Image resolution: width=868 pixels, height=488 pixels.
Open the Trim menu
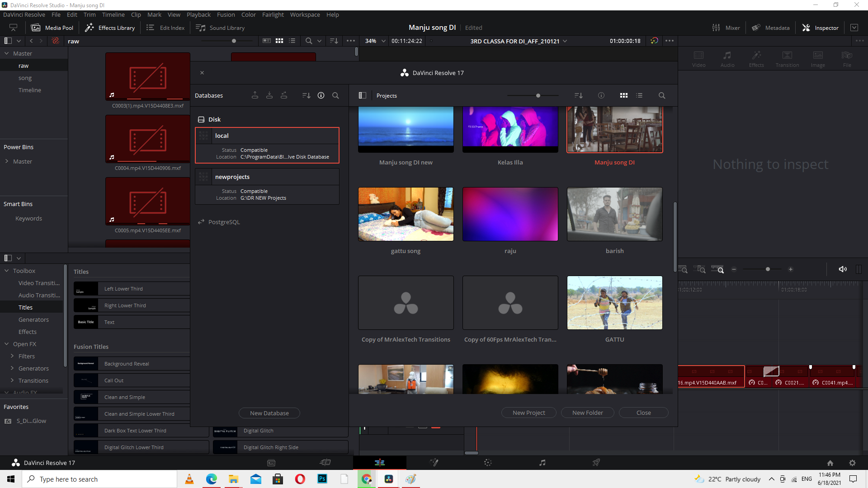(x=90, y=14)
